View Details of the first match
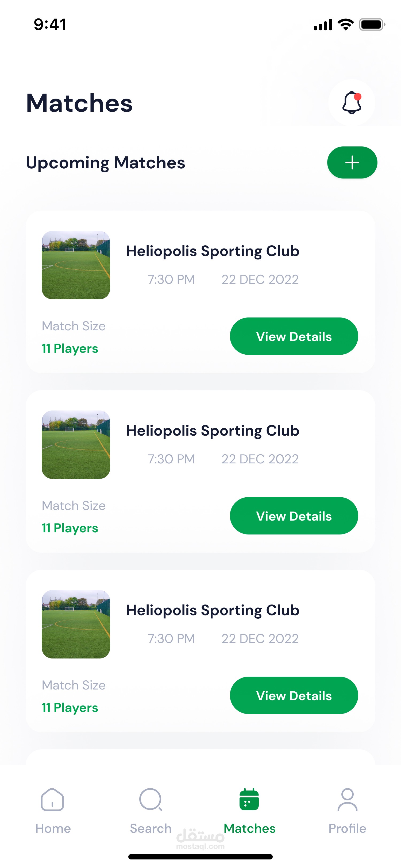 [x=294, y=336]
